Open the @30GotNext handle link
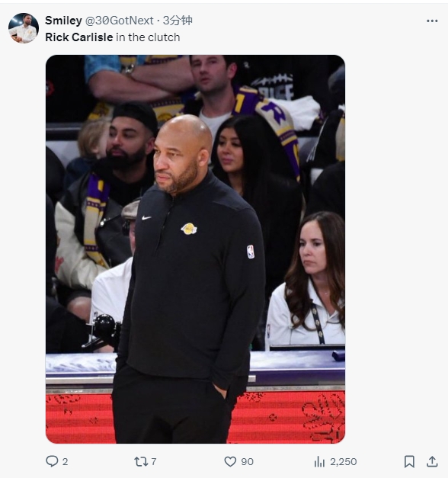The height and width of the screenshot is (478, 448). click(x=119, y=21)
